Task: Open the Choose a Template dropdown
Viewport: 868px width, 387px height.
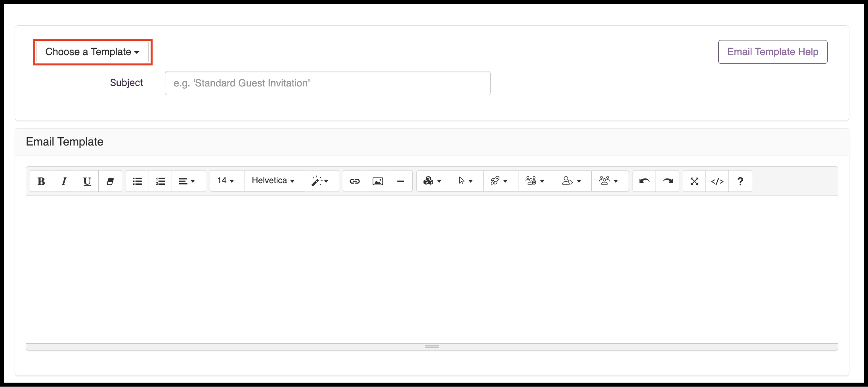Action: pyautogui.click(x=92, y=52)
